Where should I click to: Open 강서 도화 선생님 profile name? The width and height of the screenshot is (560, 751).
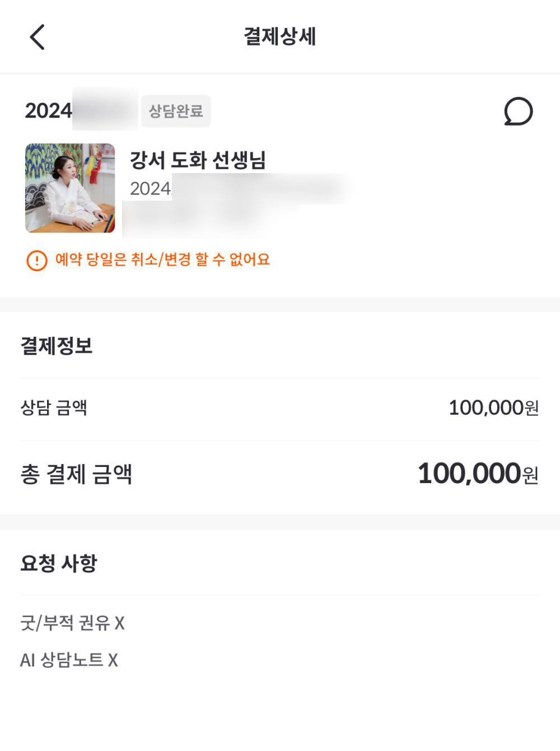pyautogui.click(x=198, y=160)
